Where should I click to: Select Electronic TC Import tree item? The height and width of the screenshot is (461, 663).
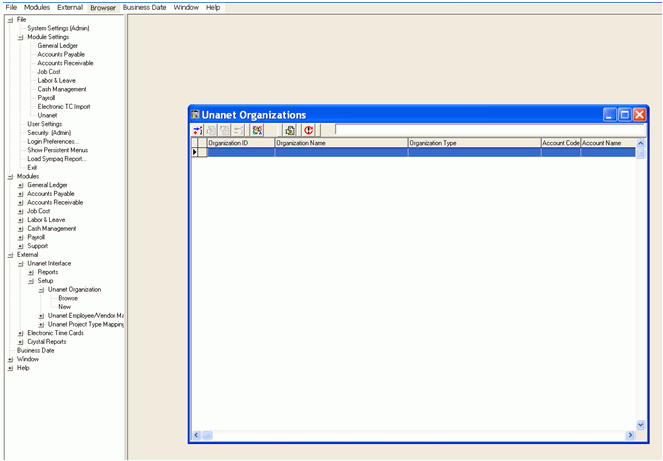pyautogui.click(x=64, y=107)
